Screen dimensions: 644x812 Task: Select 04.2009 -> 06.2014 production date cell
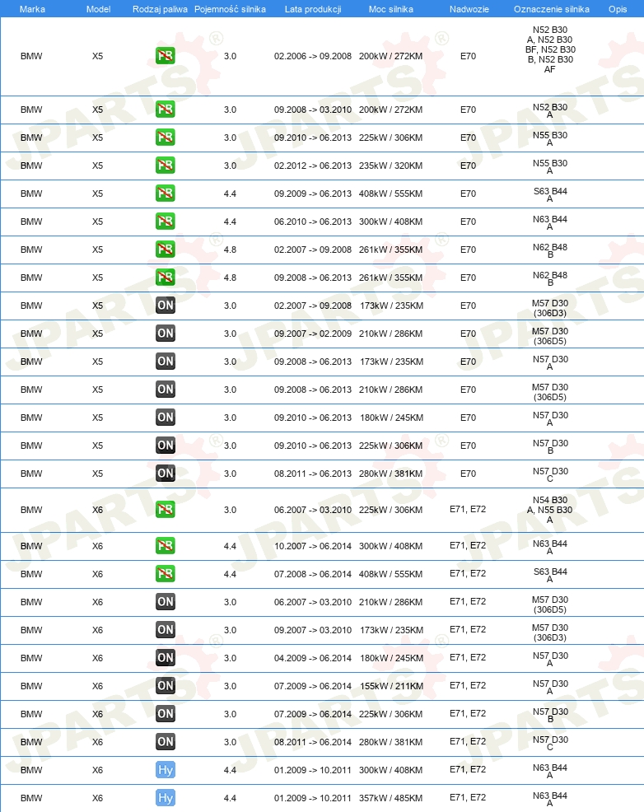click(x=313, y=658)
